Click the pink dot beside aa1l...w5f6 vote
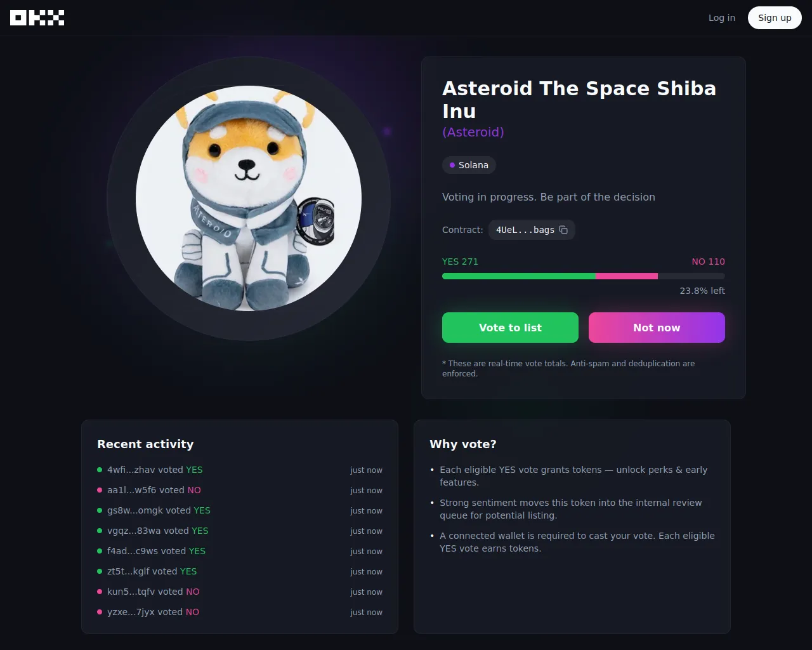Screen dimensions: 812x650 (x=100, y=490)
